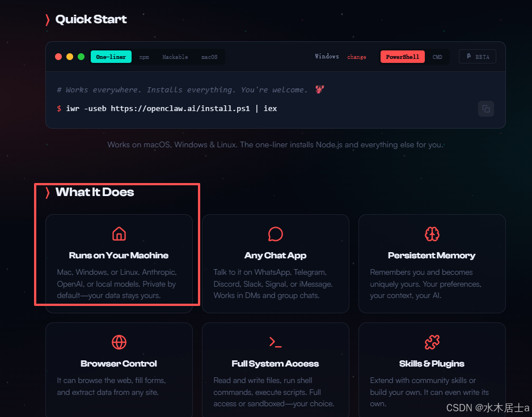This screenshot has height=417, width=532.
Task: Toggle the BETA button
Action: (478, 57)
